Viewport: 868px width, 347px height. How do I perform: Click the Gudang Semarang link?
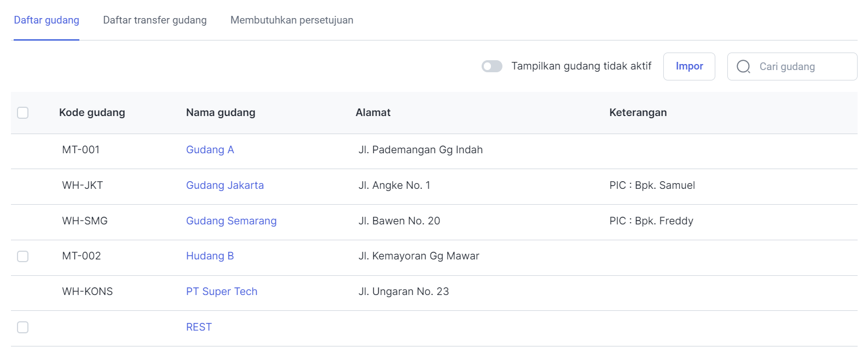(232, 221)
